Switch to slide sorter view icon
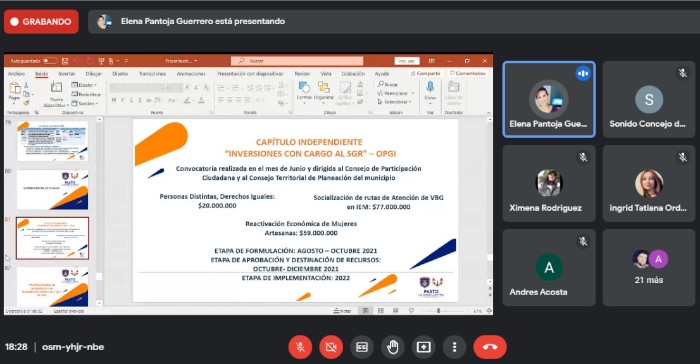The width and height of the screenshot is (700, 364). pyautogui.click(x=381, y=310)
